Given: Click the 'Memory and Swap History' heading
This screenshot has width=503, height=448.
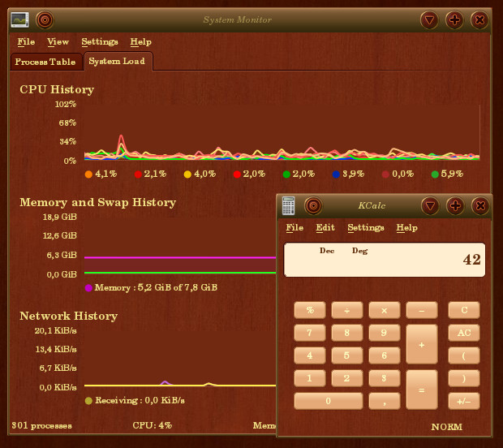Looking at the screenshot, I should click(x=98, y=203).
